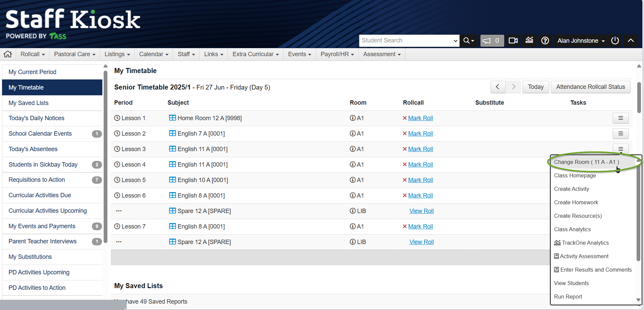The image size is (644, 310).
Task: Expand the Pastoral Care menu
Action: (x=74, y=54)
